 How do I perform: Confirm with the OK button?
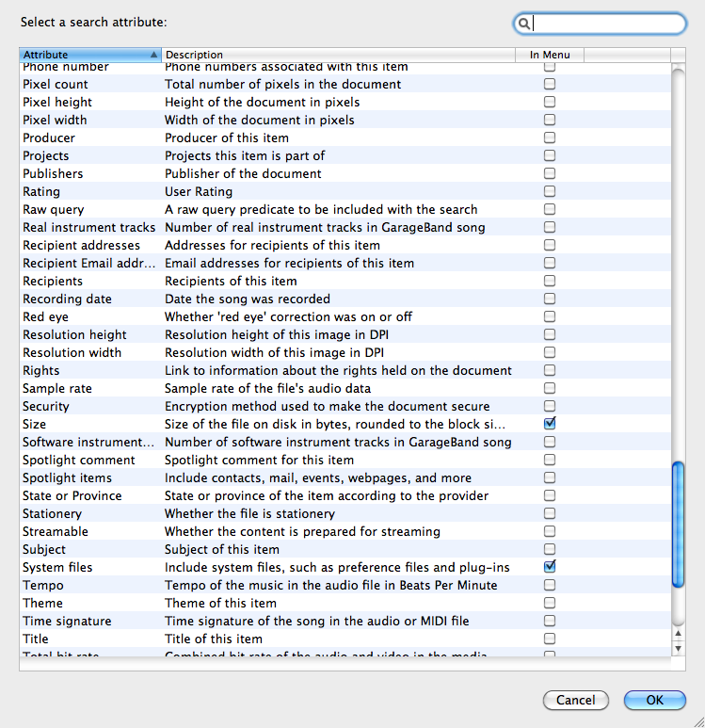654,700
